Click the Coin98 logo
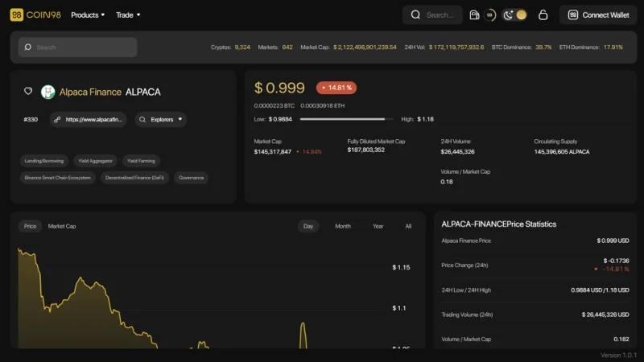Image resolution: width=644 pixels, height=362 pixels. [35, 14]
